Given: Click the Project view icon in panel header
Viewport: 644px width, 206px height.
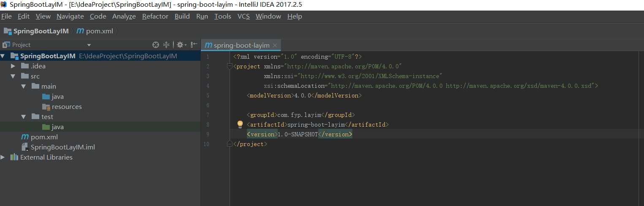Looking at the screenshot, I should point(6,45).
